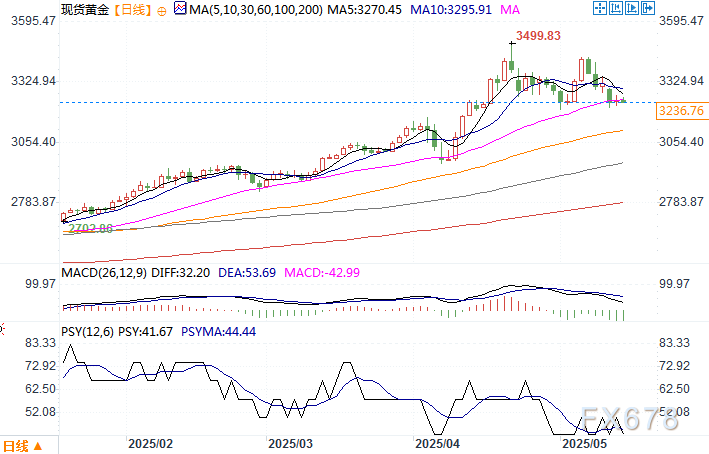709x454 pixels.
Task: Click the small icon left of PSY panel
Action: click(3, 327)
